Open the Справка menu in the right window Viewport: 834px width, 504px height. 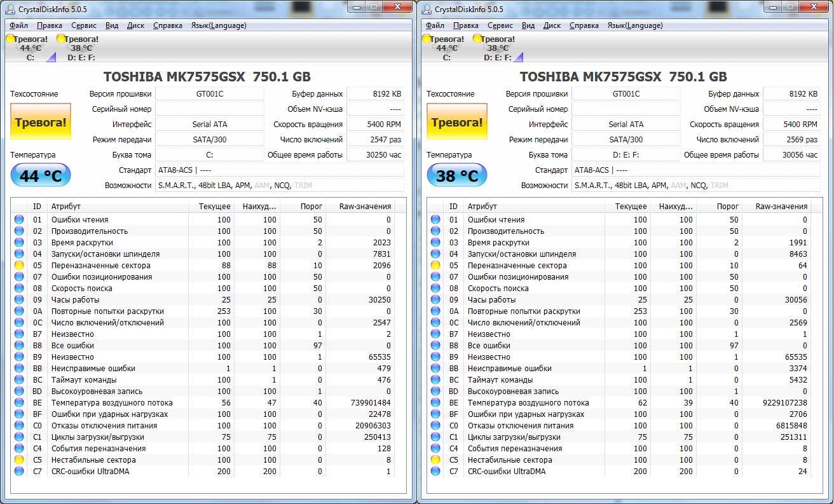tap(584, 25)
